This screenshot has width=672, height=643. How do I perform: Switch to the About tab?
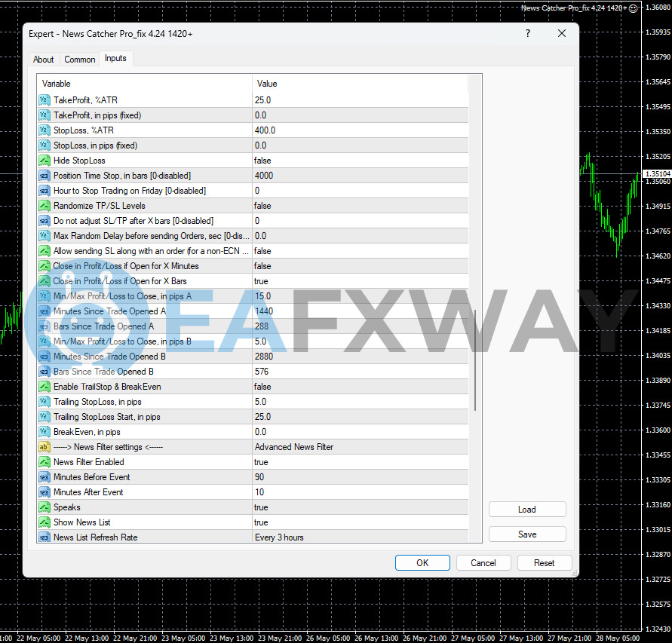43,60
